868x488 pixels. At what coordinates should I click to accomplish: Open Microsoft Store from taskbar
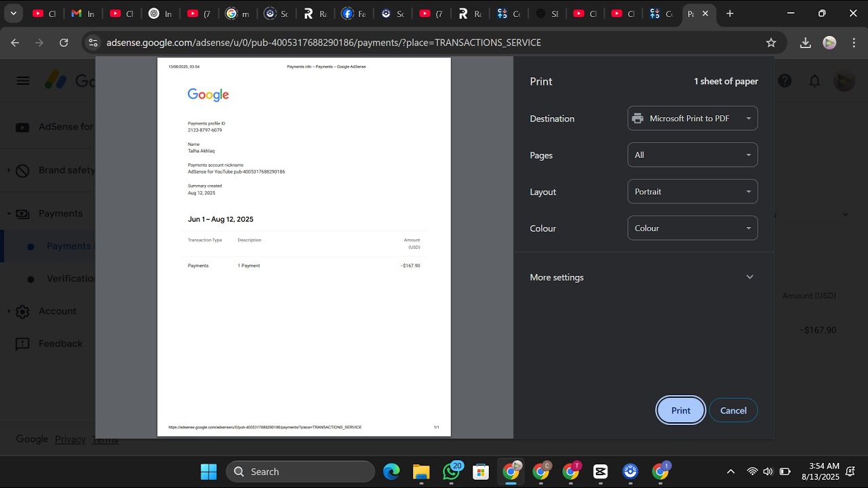(x=481, y=472)
